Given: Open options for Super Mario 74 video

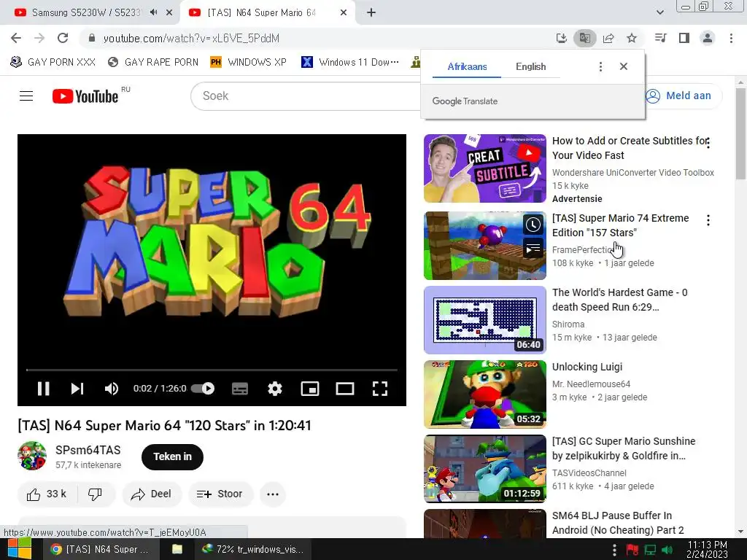Looking at the screenshot, I should pos(708,220).
